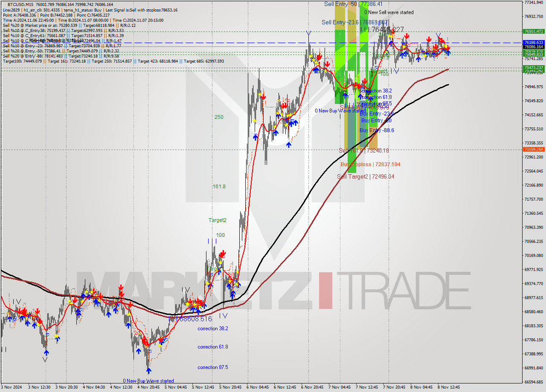The width and height of the screenshot is (546, 392).
Task: Click the blue 76188.633 price tag
Action: [533, 43]
